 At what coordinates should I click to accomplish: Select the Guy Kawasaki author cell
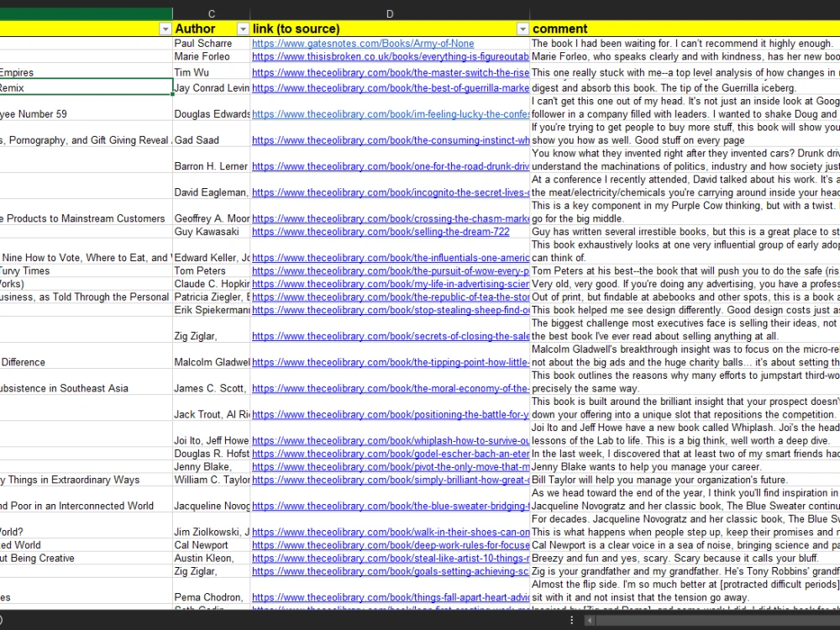211,232
